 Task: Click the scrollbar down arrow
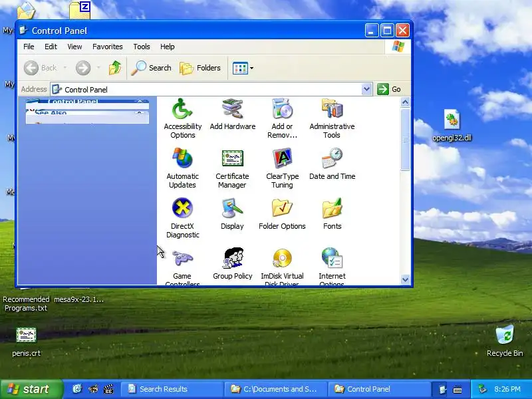405,279
